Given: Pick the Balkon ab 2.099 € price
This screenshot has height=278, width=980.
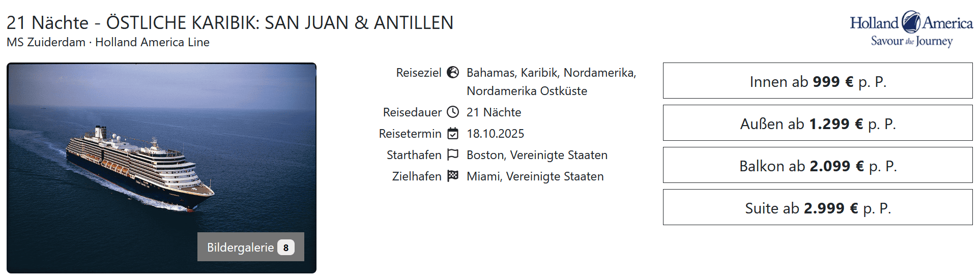Looking at the screenshot, I should pyautogui.click(x=817, y=165).
